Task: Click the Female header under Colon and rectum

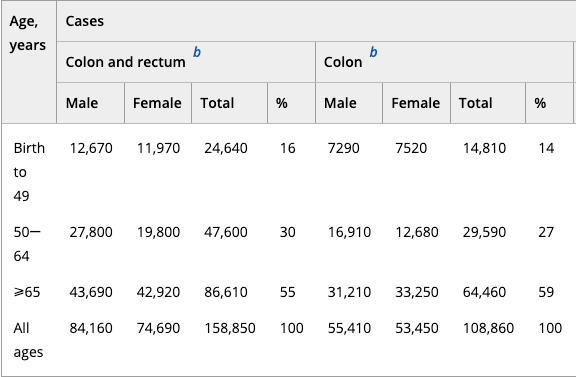Action: pos(157,103)
